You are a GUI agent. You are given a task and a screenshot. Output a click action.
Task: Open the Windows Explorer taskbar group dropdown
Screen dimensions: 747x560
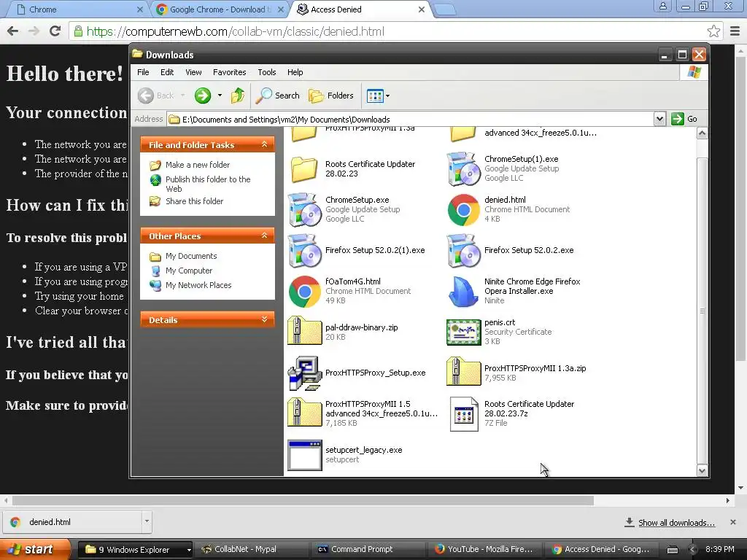(189, 550)
